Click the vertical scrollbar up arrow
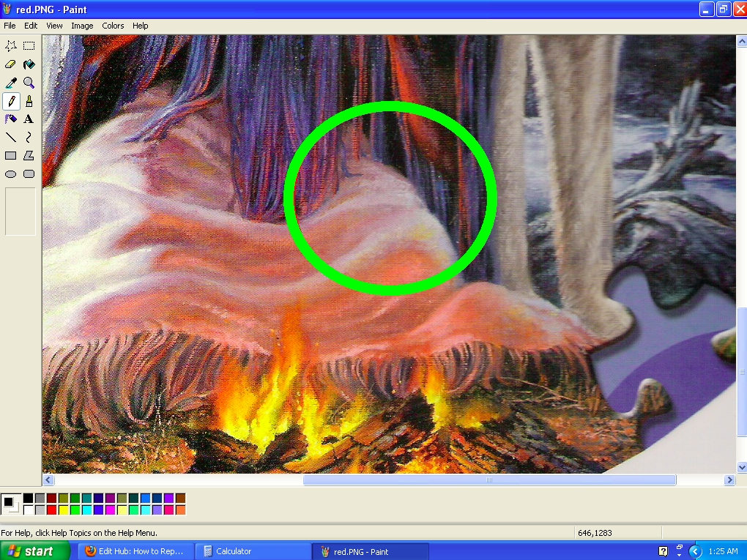 (x=742, y=42)
